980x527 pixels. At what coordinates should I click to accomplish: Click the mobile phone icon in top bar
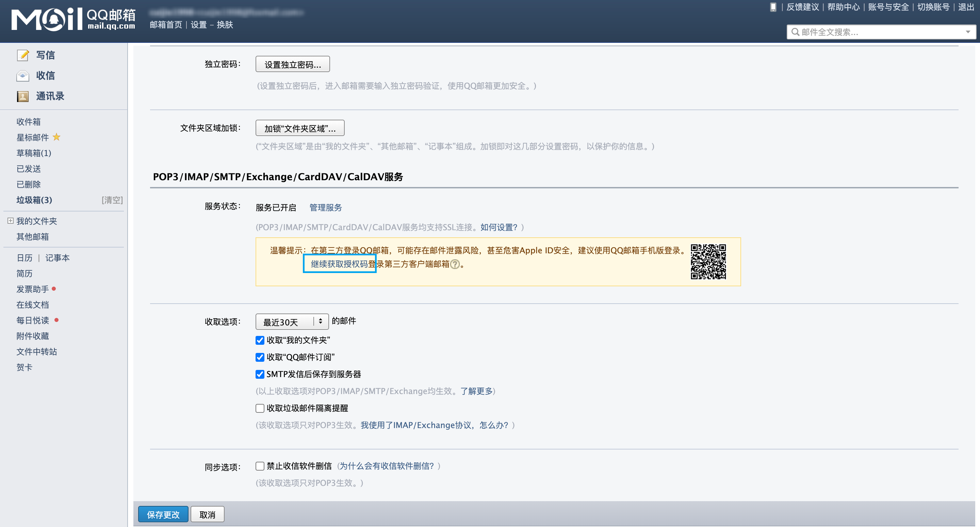tap(773, 7)
